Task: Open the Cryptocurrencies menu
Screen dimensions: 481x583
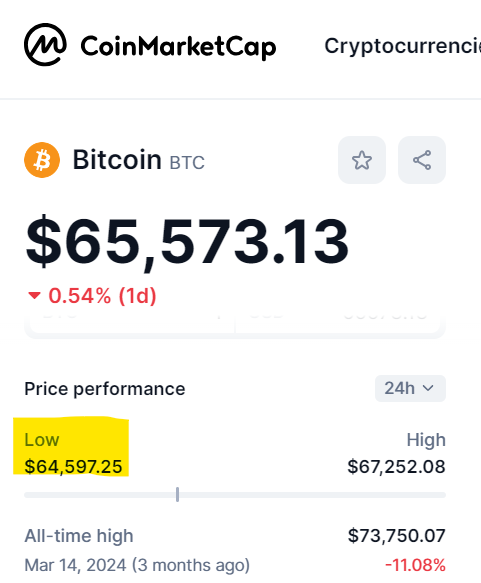Action: pos(403,46)
